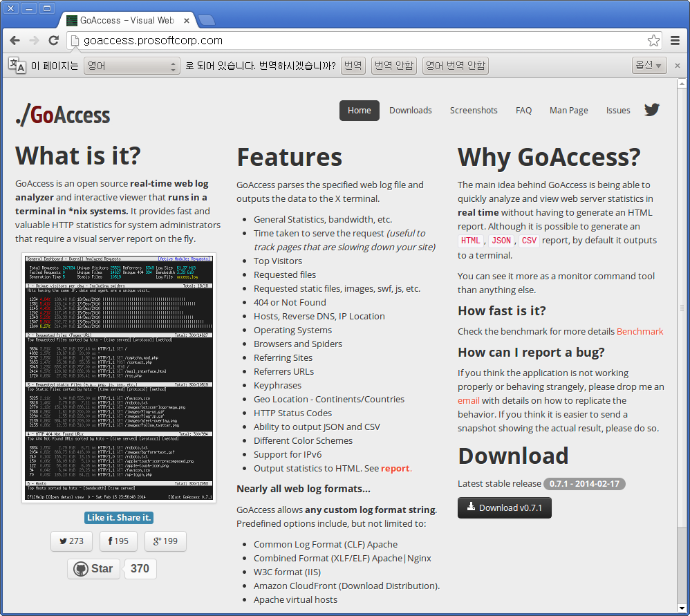Click the scrollbar down arrow
Screen dimensions: 690x616
click(x=682, y=609)
